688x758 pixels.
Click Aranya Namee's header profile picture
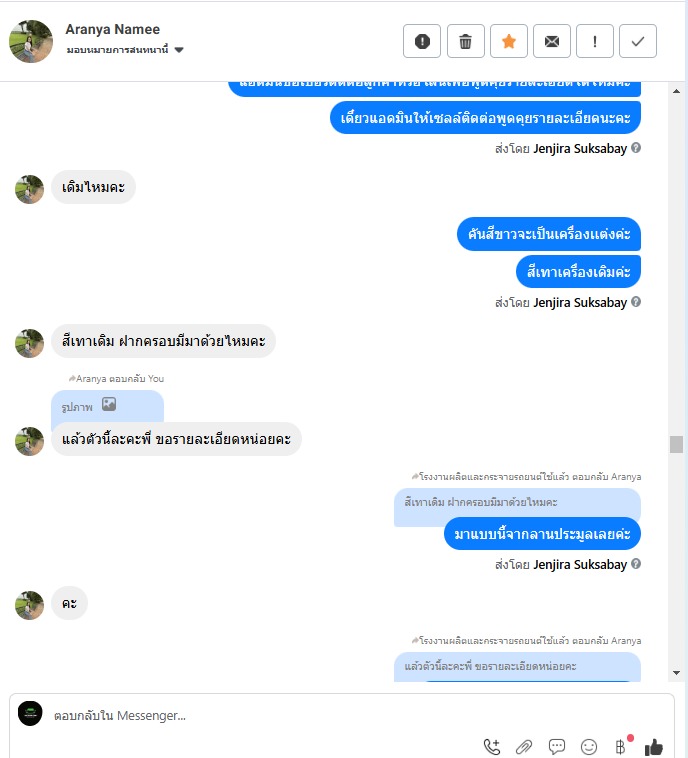pos(30,41)
